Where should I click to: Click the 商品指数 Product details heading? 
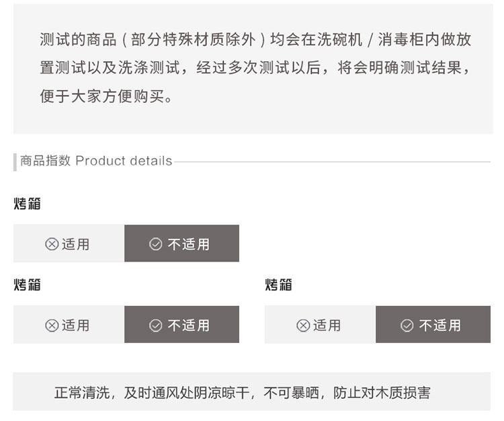(96, 161)
